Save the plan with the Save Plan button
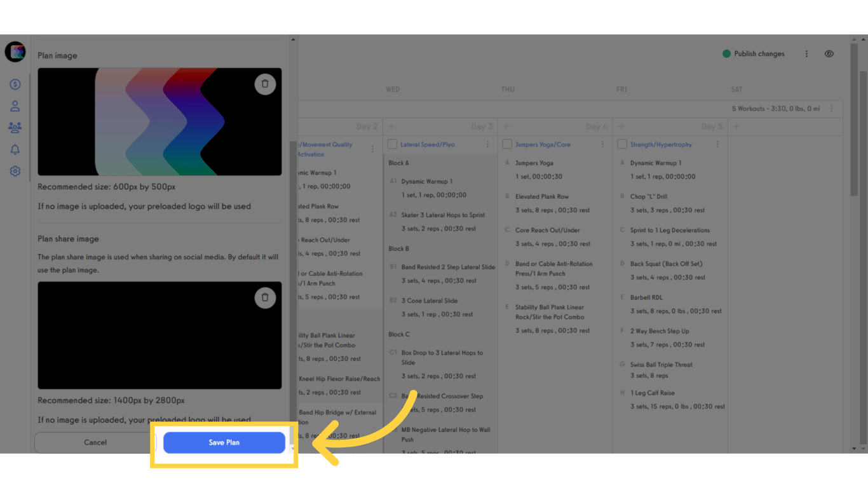 [224, 442]
